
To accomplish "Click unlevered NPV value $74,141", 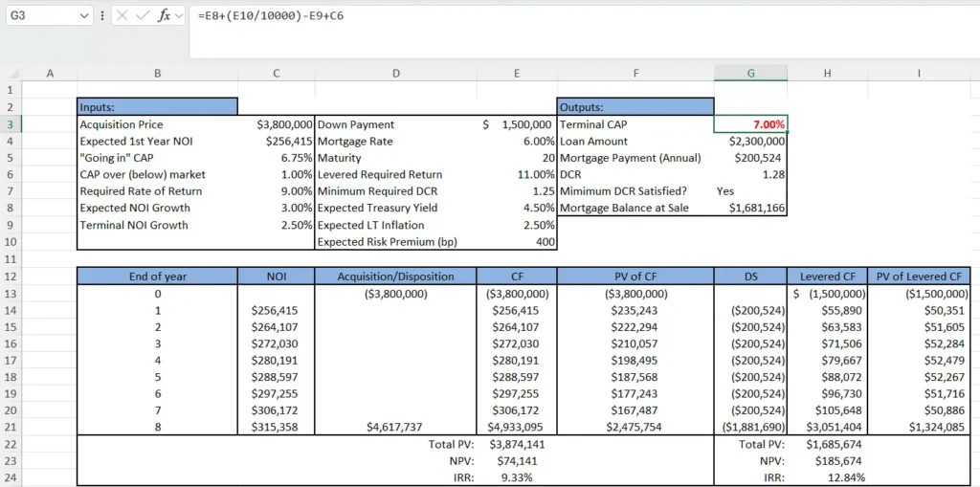I will [516, 461].
